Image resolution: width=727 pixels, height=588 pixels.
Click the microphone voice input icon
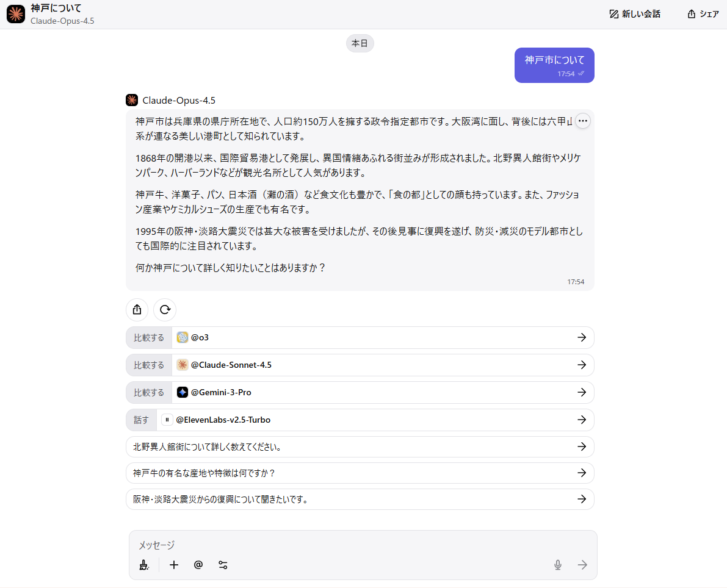(x=557, y=565)
